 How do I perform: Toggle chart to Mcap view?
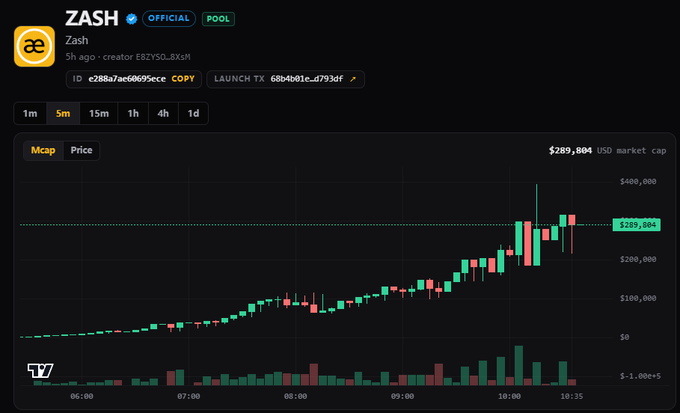click(43, 151)
